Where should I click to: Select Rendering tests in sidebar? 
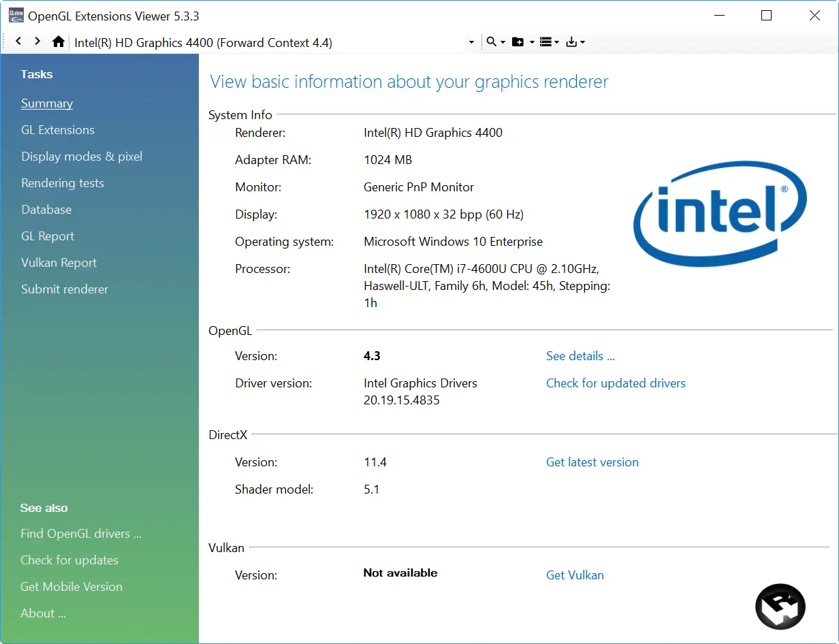(63, 183)
